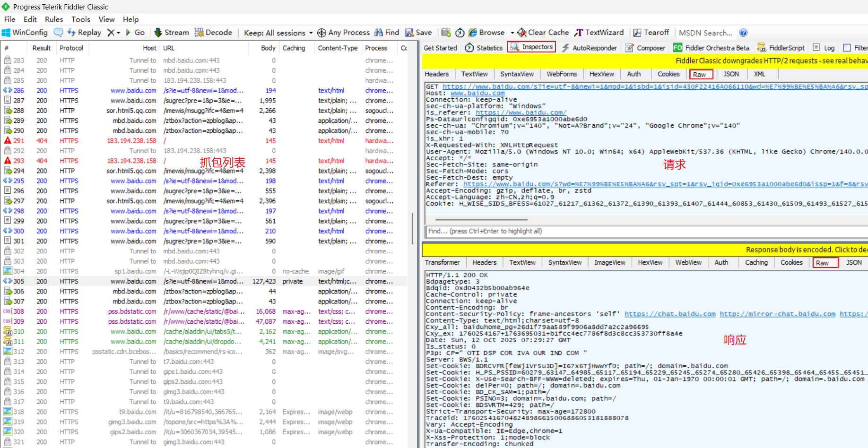The height and width of the screenshot is (448, 868).
Task: Select session 304 sp1.baidu.com row
Action: pyautogui.click(x=204, y=271)
